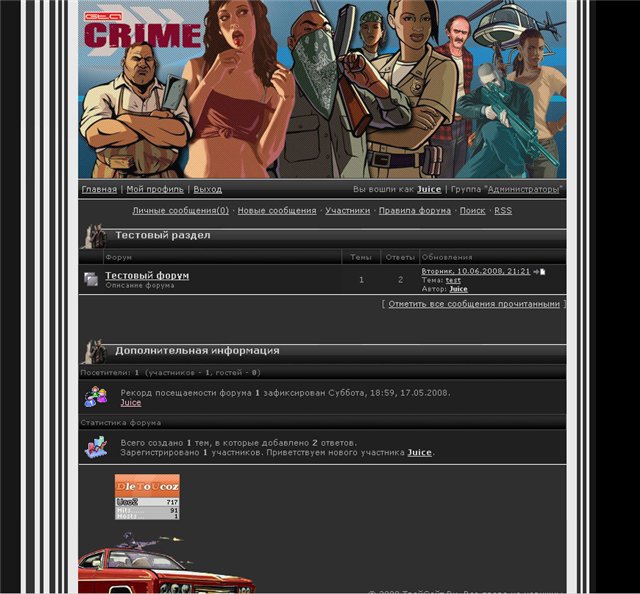Open Правила форума
The width and height of the screenshot is (640, 594).
[415, 211]
